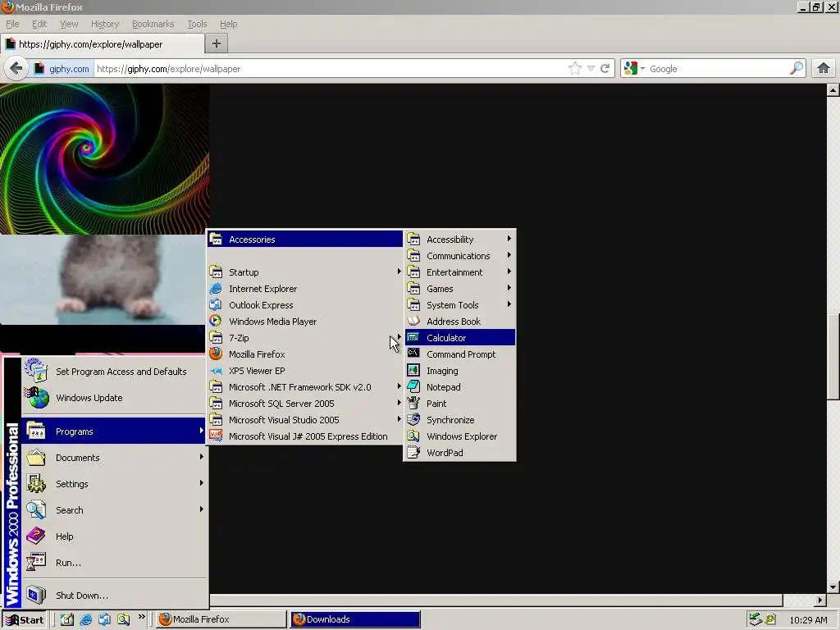Bookmark this page with the star

pos(575,69)
